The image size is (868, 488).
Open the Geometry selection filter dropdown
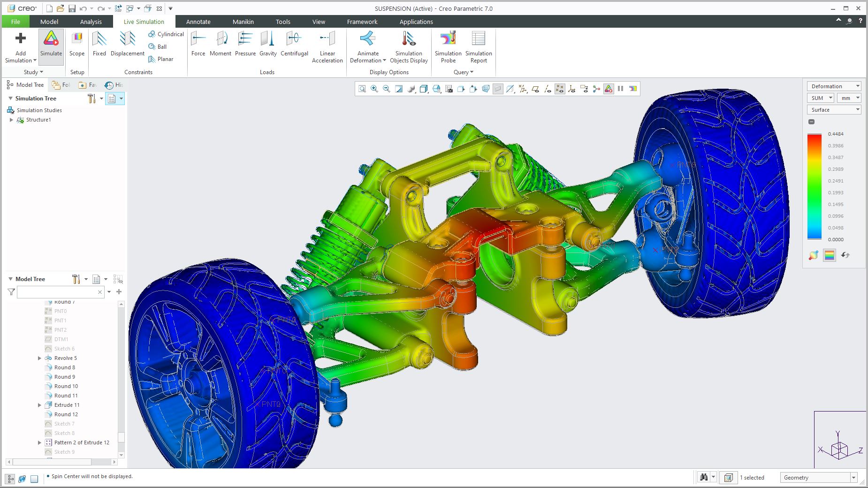pyautogui.click(x=819, y=478)
